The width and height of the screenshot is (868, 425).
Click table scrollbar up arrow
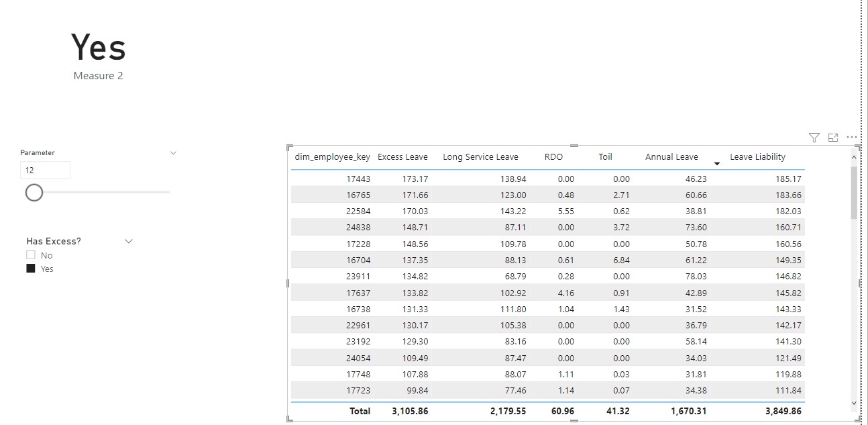[854, 157]
